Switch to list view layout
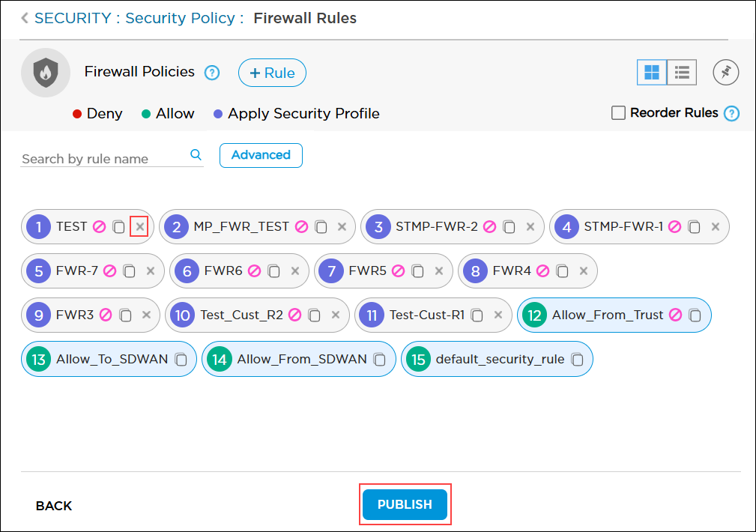The height and width of the screenshot is (532, 756). tap(681, 72)
